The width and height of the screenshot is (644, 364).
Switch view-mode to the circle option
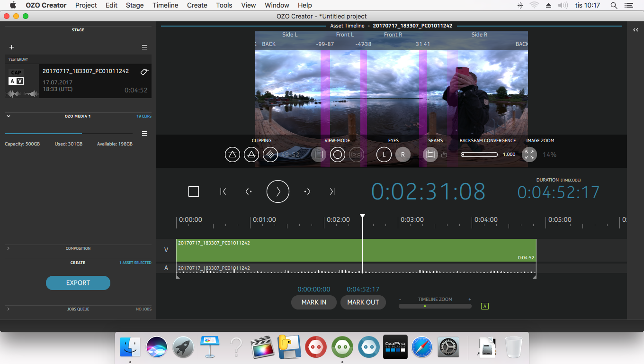(338, 155)
